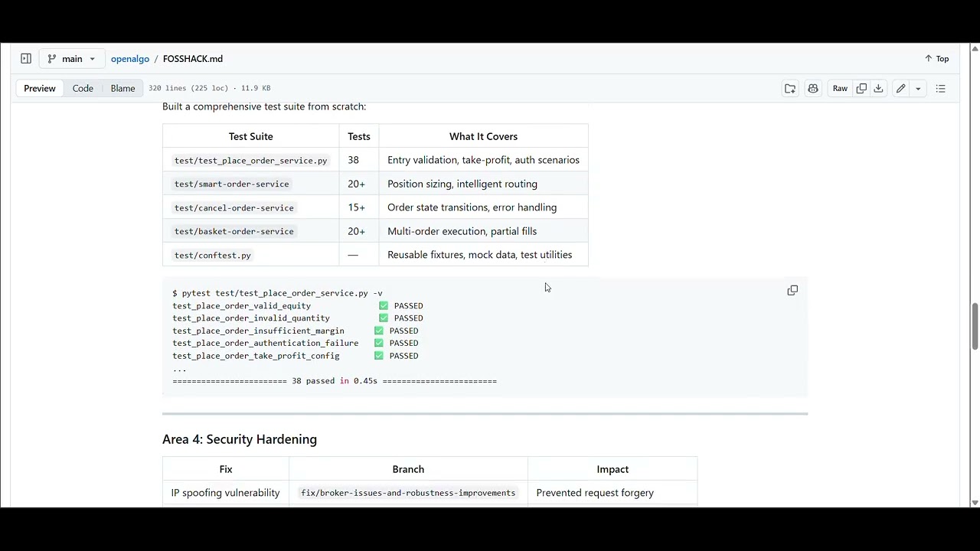The width and height of the screenshot is (980, 551).
Task: Click fix/broker-issues-and-robustness-improvements branch cell
Action: (x=408, y=493)
